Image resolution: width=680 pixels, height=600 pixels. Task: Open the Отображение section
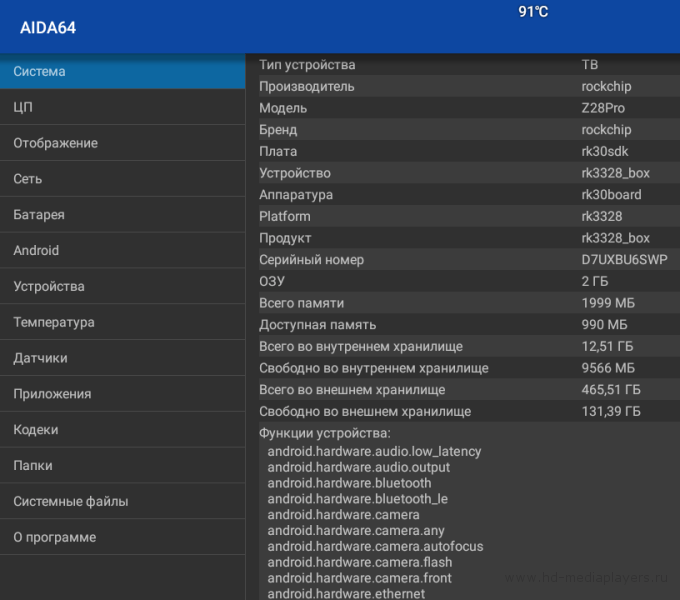tap(122, 143)
